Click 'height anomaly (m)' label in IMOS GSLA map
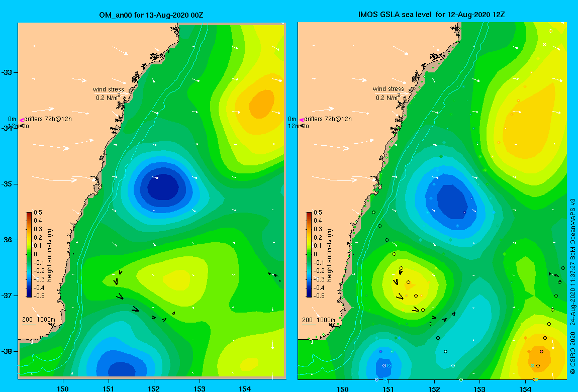The width and height of the screenshot is (578, 392). (x=329, y=255)
